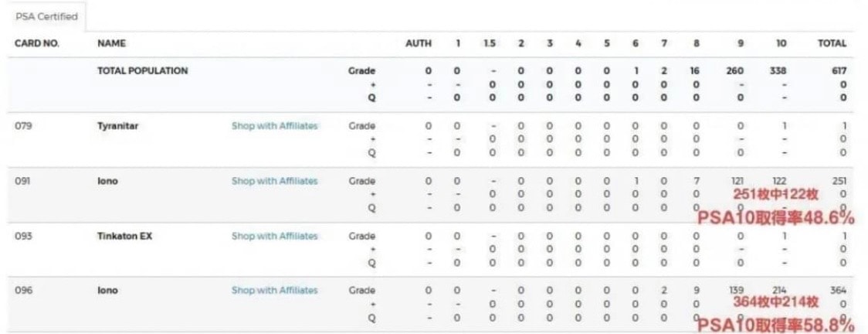Open Shop with Affiliates for Tinkaton EX
868x334 pixels.
[275, 236]
